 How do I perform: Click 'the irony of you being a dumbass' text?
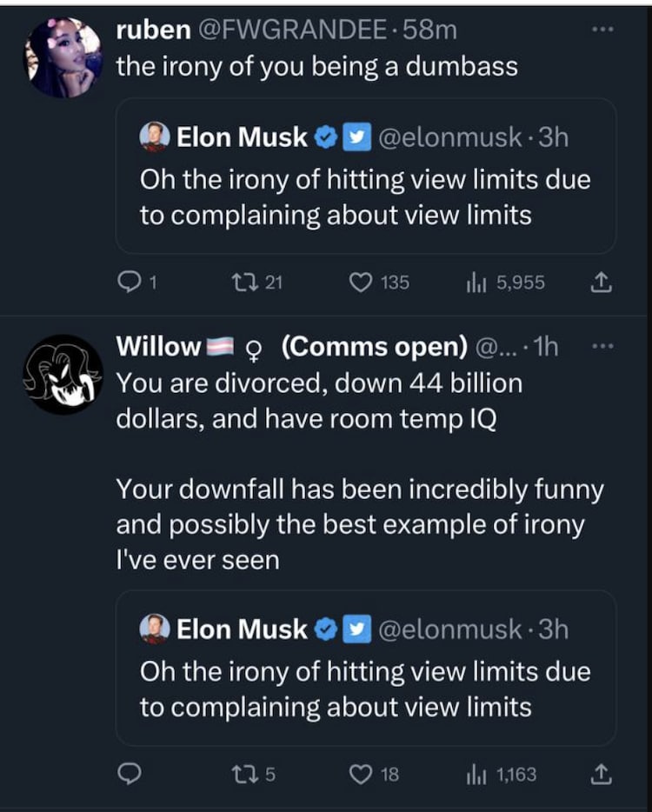(316, 67)
